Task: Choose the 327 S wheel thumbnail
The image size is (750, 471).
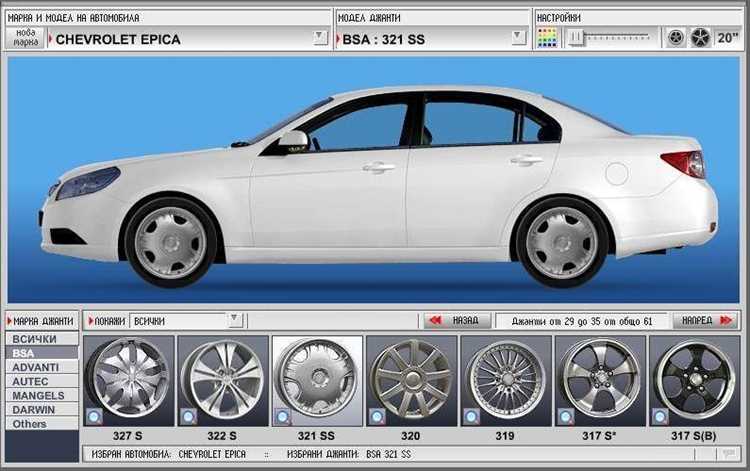Action: [129, 380]
